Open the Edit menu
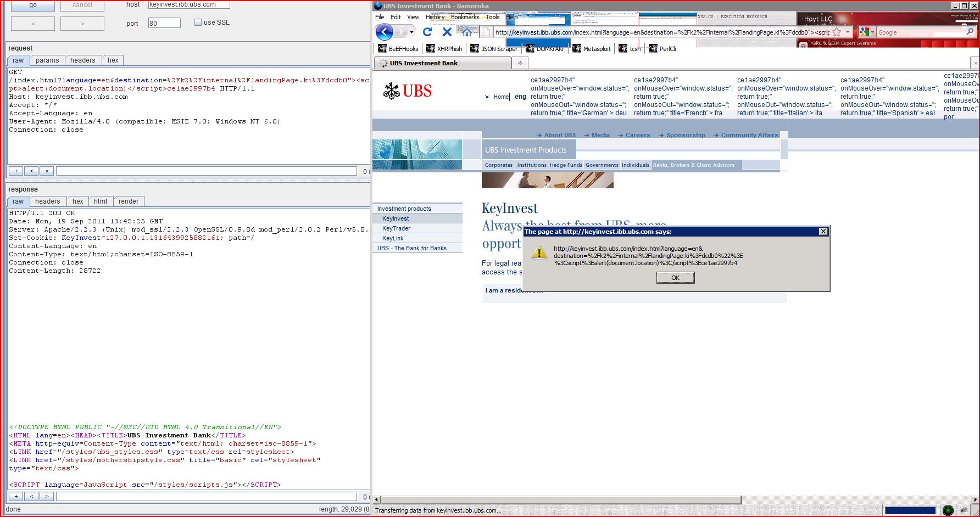 [x=396, y=17]
